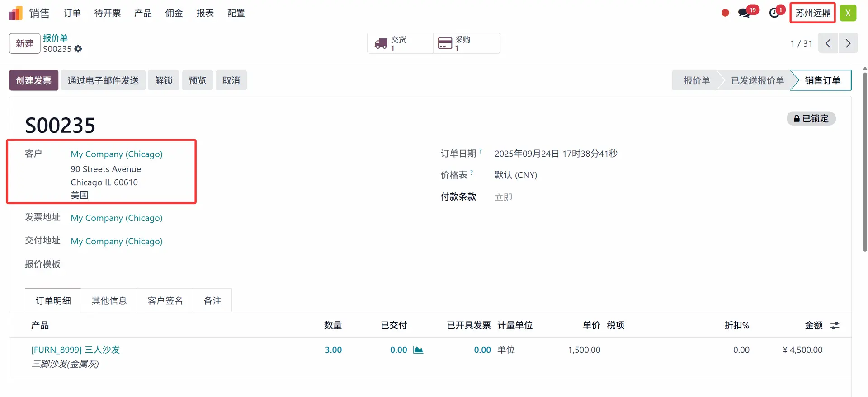The image size is (868, 397).
Task: Open the 报表 menu
Action: [x=205, y=13]
